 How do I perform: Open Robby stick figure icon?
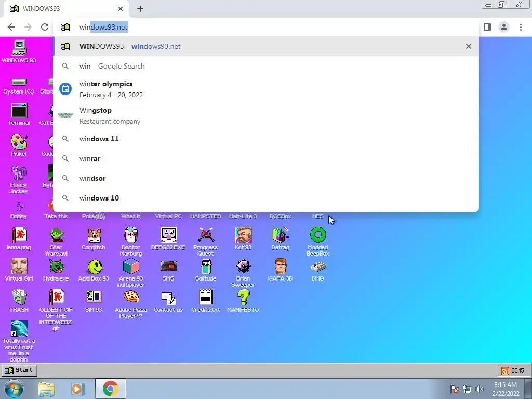click(19, 210)
